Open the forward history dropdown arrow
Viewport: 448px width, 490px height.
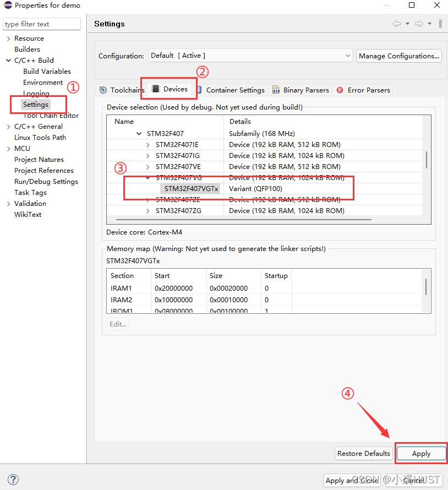[x=430, y=24]
